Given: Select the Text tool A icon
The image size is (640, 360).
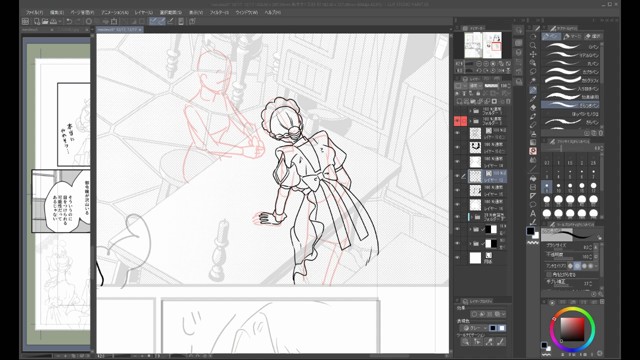Looking at the screenshot, I should coord(533,213).
